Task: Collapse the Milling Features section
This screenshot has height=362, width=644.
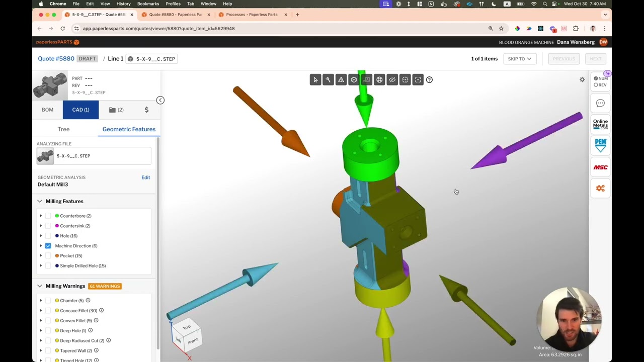Action: pos(39,201)
